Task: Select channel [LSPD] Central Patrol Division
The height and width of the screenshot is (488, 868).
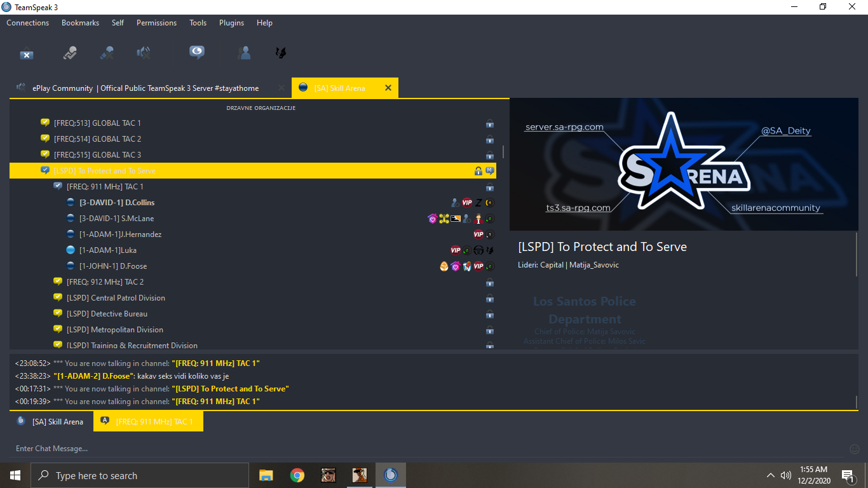Action: [116, 297]
